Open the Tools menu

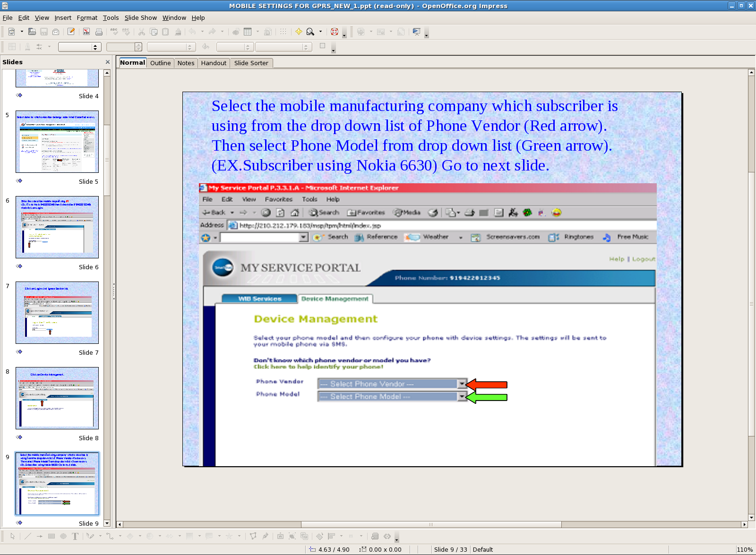click(111, 18)
